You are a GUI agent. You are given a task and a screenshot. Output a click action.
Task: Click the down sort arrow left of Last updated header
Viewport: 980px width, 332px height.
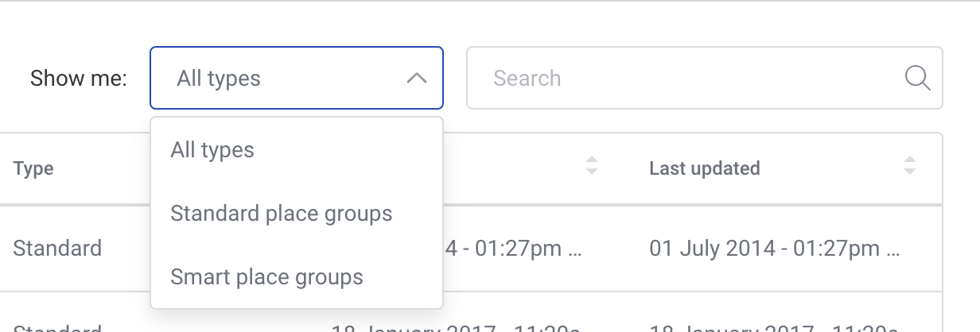tap(591, 171)
